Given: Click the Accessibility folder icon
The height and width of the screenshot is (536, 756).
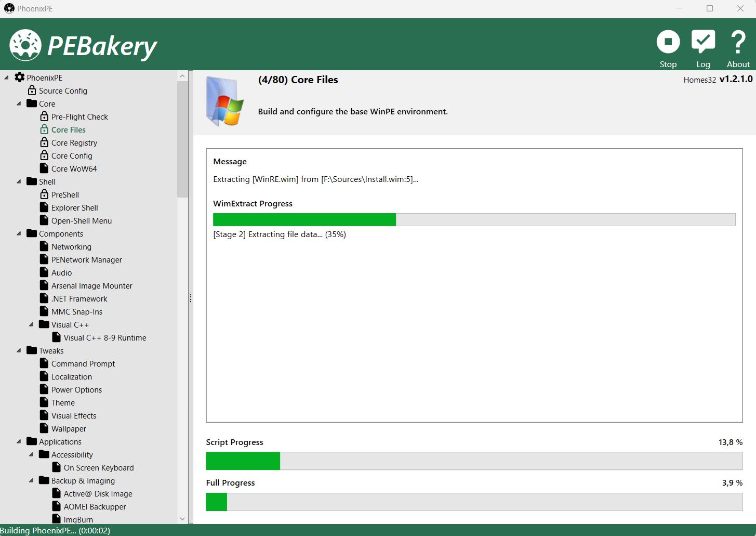Looking at the screenshot, I should pyautogui.click(x=44, y=454).
